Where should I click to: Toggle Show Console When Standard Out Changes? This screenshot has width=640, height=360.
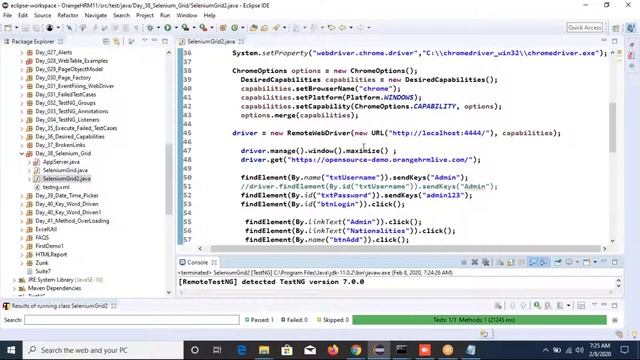click(x=533, y=262)
